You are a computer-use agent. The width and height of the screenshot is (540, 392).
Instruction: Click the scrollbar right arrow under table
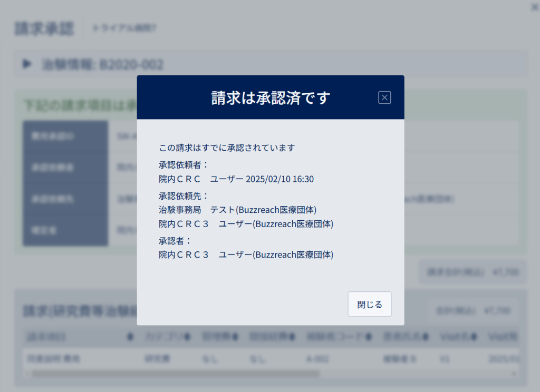click(514, 374)
